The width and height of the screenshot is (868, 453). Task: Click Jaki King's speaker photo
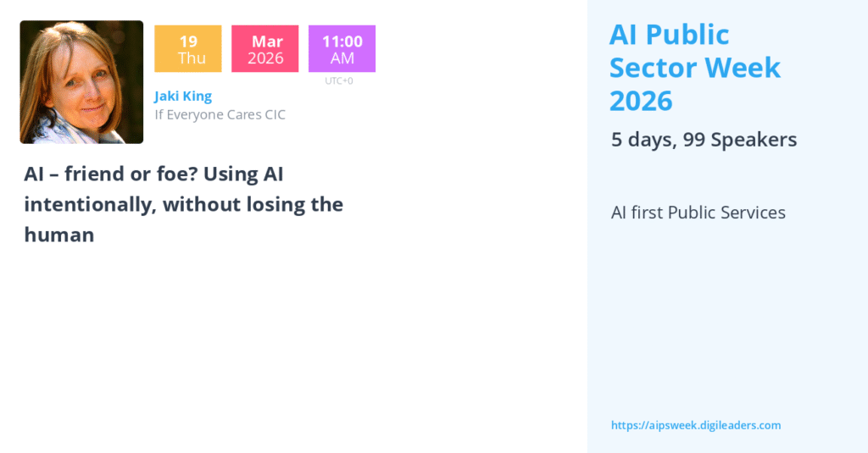81,82
